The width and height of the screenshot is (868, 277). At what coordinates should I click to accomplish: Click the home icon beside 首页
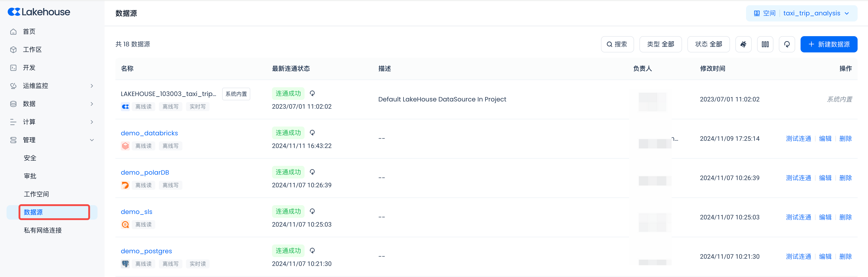click(x=14, y=32)
